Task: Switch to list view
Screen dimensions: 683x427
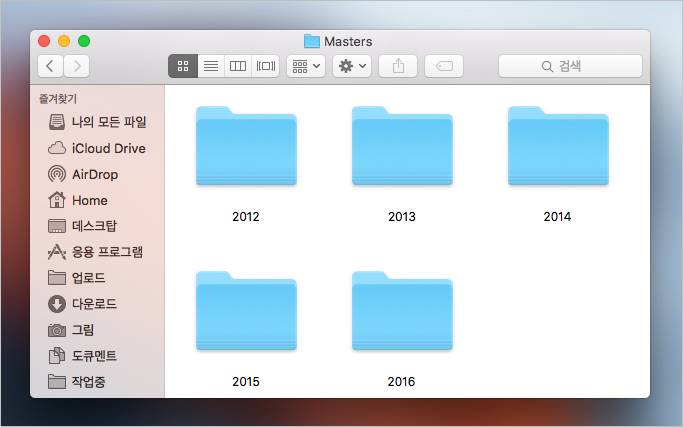Action: pos(211,66)
